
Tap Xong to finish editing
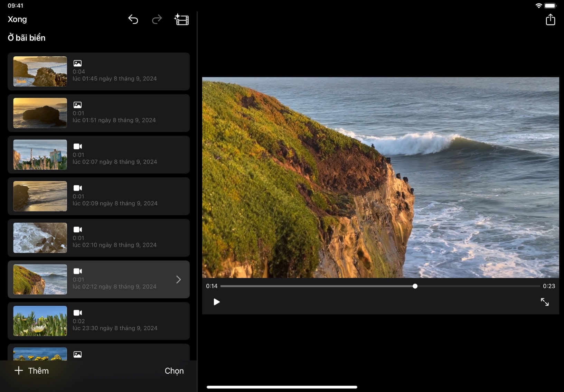coord(17,19)
